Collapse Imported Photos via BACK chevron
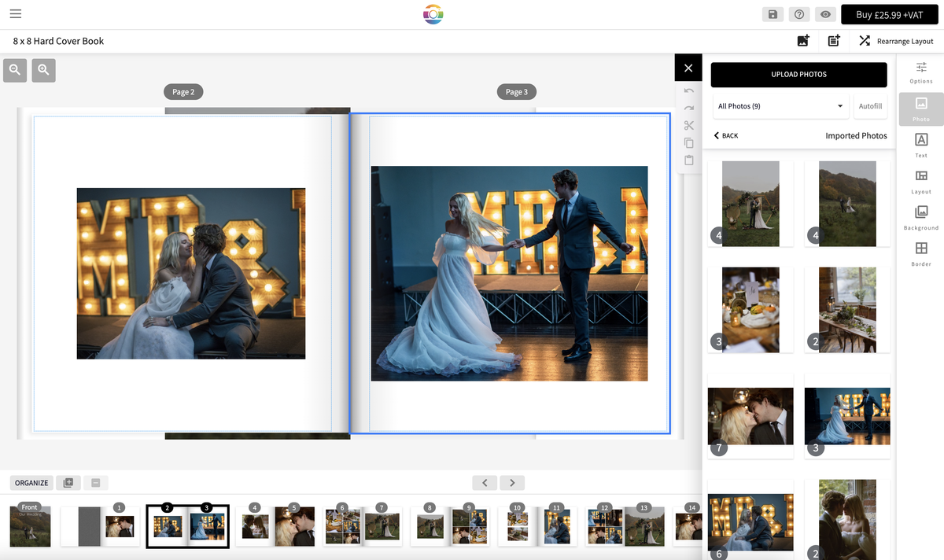Screen dimensions: 944x560 (x=725, y=135)
